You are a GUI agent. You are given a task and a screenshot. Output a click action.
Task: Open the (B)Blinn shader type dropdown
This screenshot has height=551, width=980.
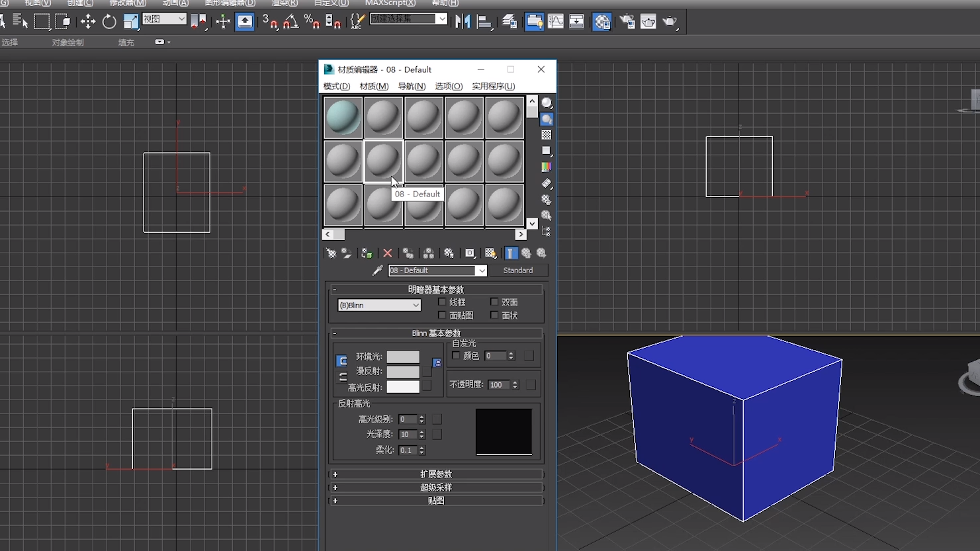[x=379, y=306]
